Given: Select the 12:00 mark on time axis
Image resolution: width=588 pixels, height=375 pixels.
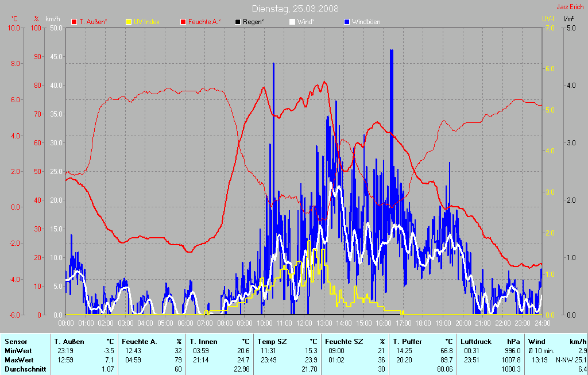Looking at the screenshot, I should 304,322.
